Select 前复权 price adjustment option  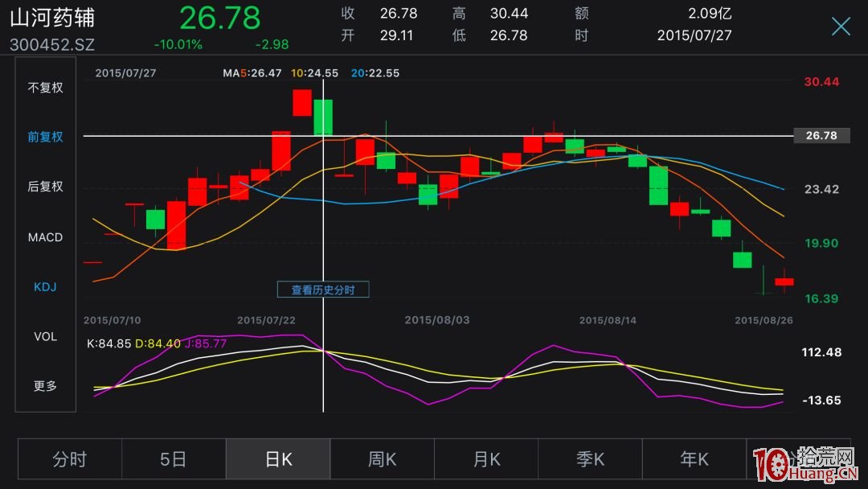46,137
